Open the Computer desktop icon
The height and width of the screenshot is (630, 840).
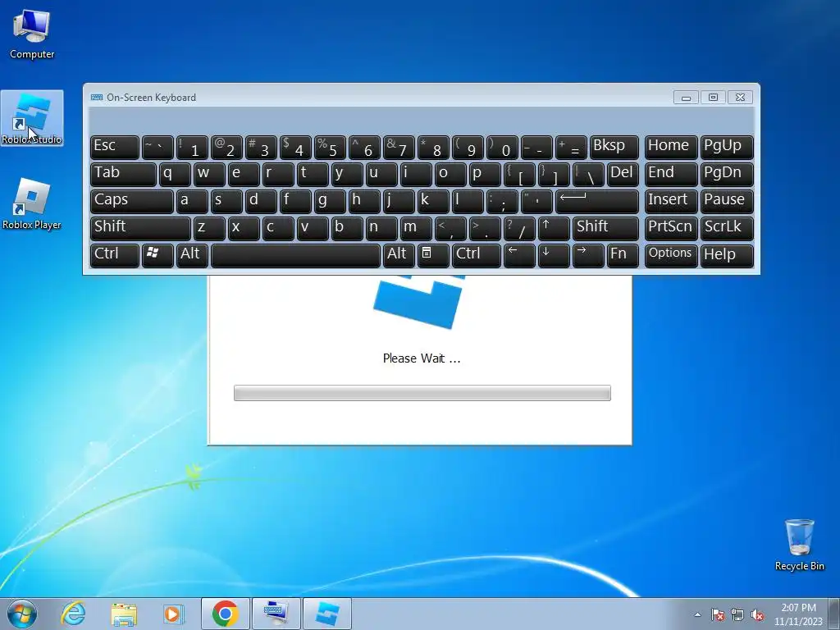pos(32,34)
